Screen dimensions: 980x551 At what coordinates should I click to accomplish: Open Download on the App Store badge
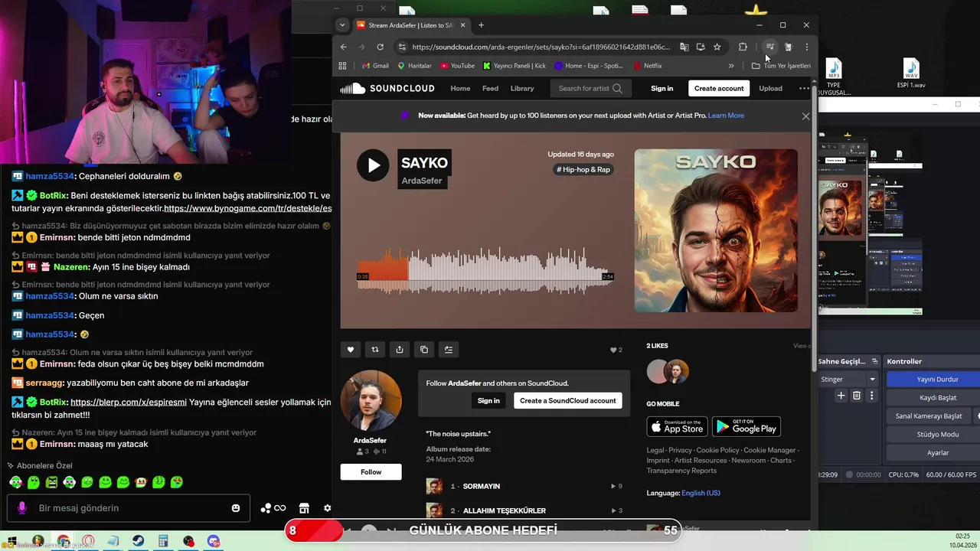(x=677, y=426)
